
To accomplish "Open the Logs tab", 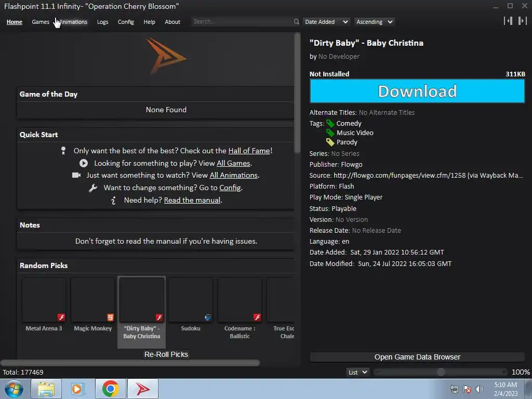I will (102, 22).
